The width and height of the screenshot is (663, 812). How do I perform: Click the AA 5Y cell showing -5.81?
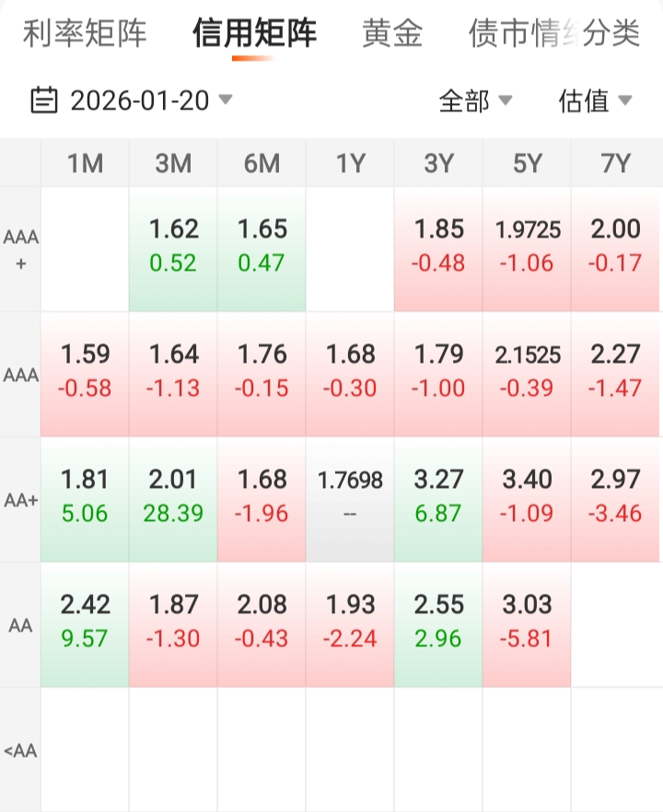point(527,624)
